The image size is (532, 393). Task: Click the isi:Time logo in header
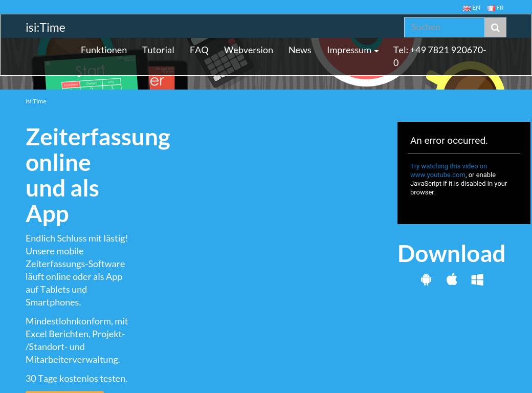(x=46, y=28)
